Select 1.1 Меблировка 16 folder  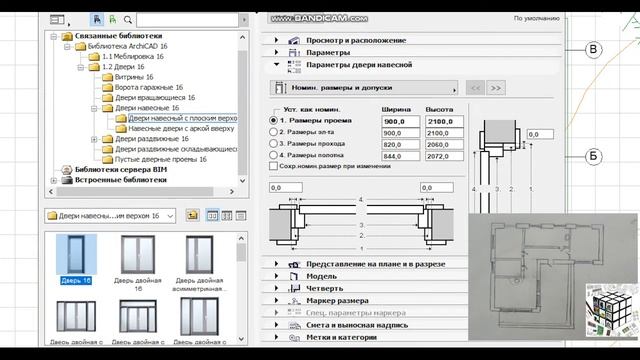[133, 56]
